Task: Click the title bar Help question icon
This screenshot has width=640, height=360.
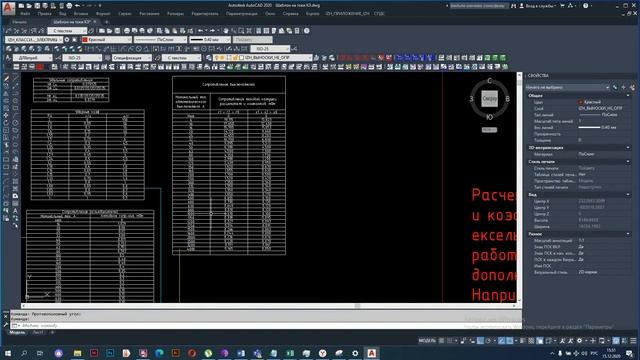Action: [x=586, y=6]
